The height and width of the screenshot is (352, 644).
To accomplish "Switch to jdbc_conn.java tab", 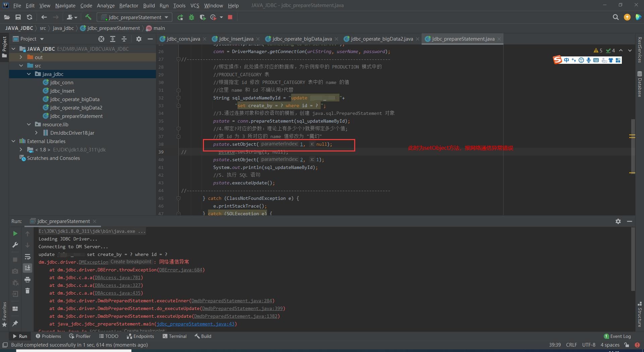I will point(183,39).
